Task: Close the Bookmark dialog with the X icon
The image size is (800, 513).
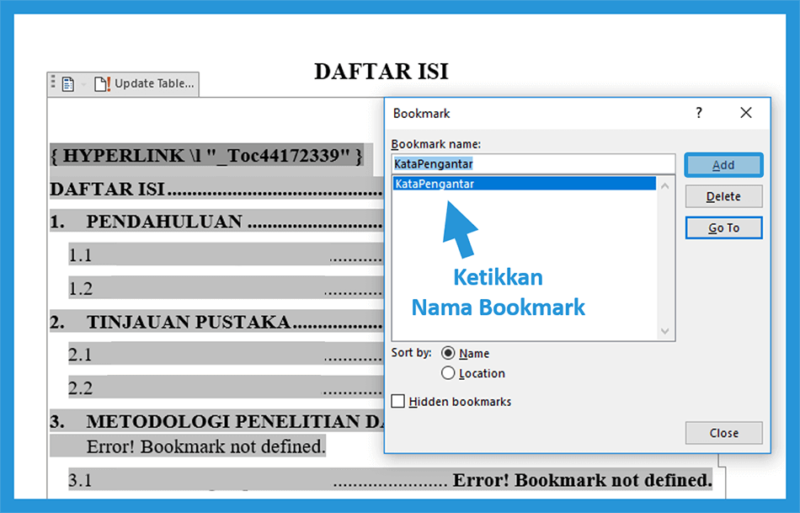Action: [746, 113]
